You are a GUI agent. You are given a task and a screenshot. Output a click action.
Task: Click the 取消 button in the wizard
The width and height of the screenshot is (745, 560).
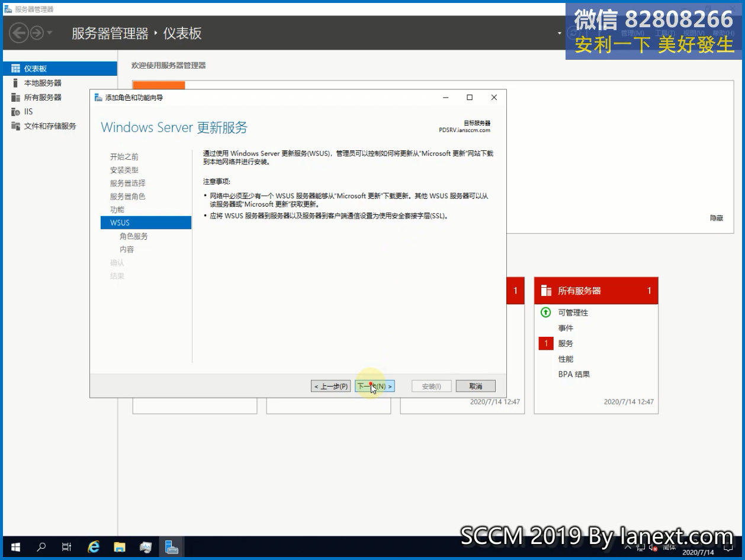coord(476,386)
